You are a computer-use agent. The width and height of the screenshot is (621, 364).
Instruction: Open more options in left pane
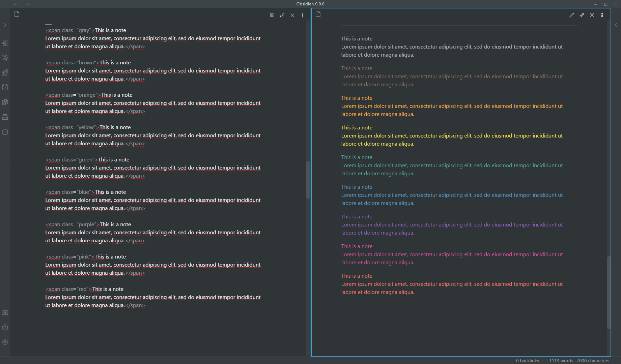[303, 15]
